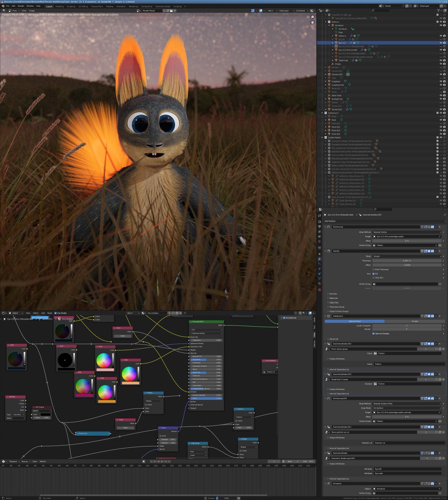This screenshot has width=448, height=500.
Task: Click the camera icon of the Camera.002 row
Action: [x=329, y=75]
